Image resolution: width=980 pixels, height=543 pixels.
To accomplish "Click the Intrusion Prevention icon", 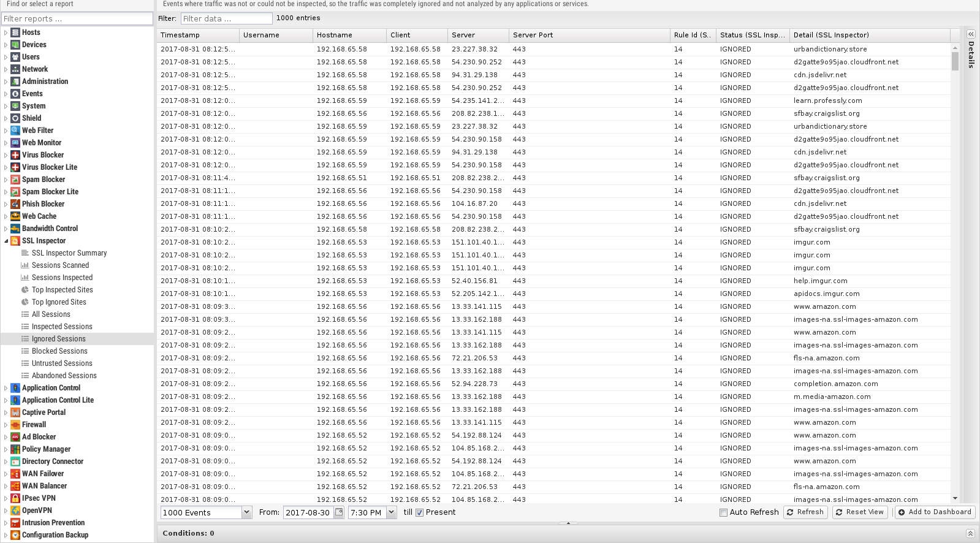I will [x=15, y=523].
